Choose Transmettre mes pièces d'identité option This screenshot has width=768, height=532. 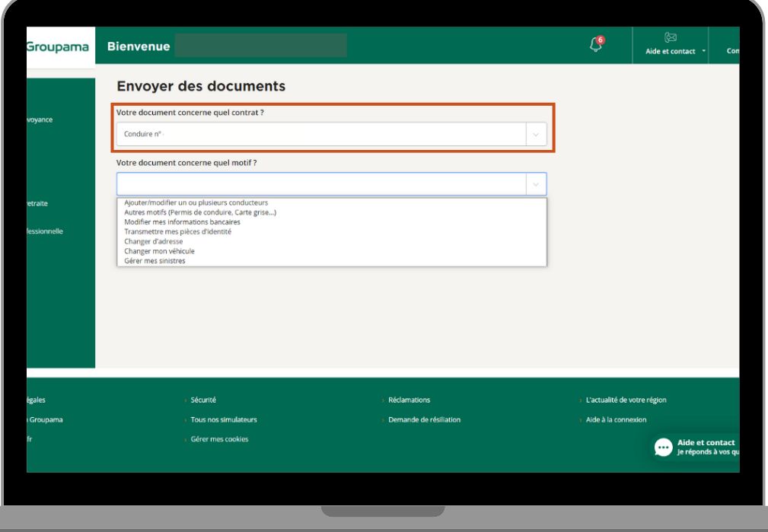(x=177, y=231)
